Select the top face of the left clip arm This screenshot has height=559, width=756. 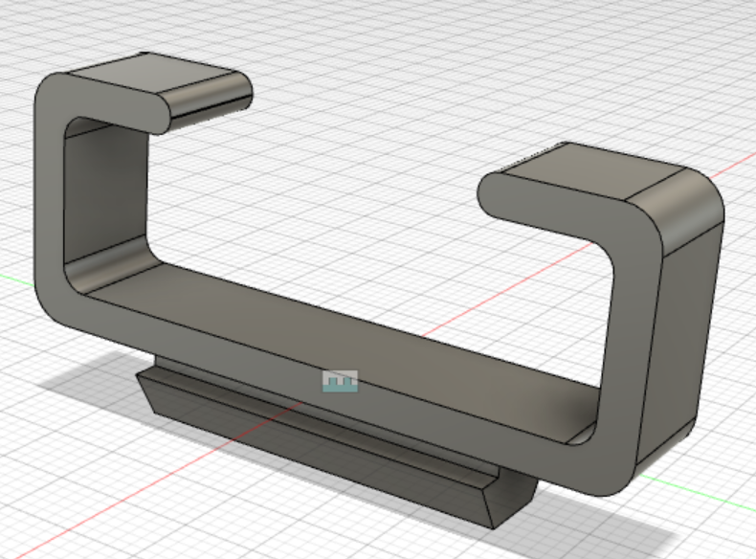153,75
